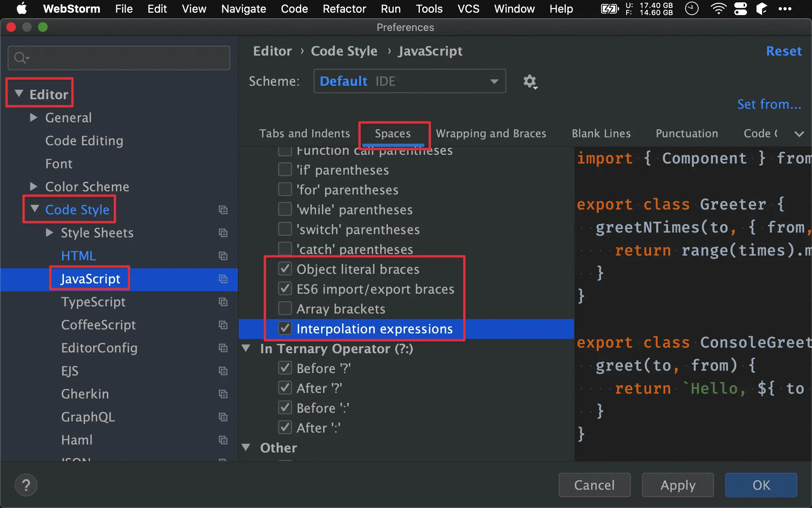Uncheck Object literal braces option

point(285,269)
